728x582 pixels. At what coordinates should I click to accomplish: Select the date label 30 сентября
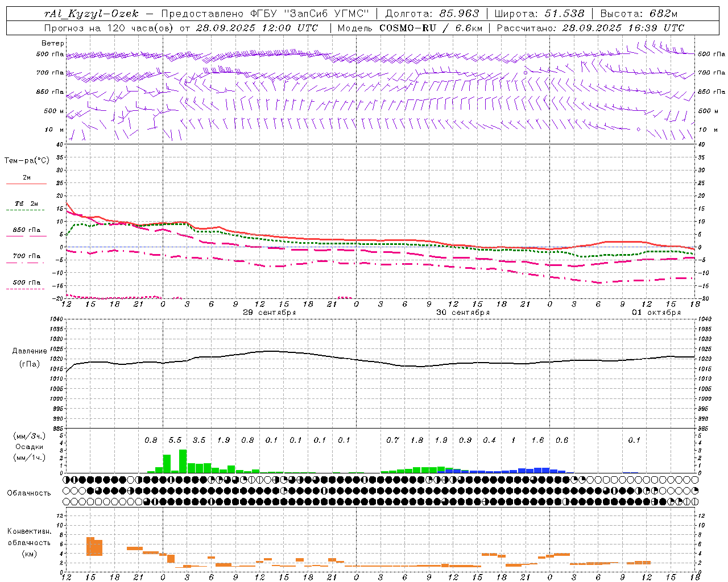click(463, 313)
